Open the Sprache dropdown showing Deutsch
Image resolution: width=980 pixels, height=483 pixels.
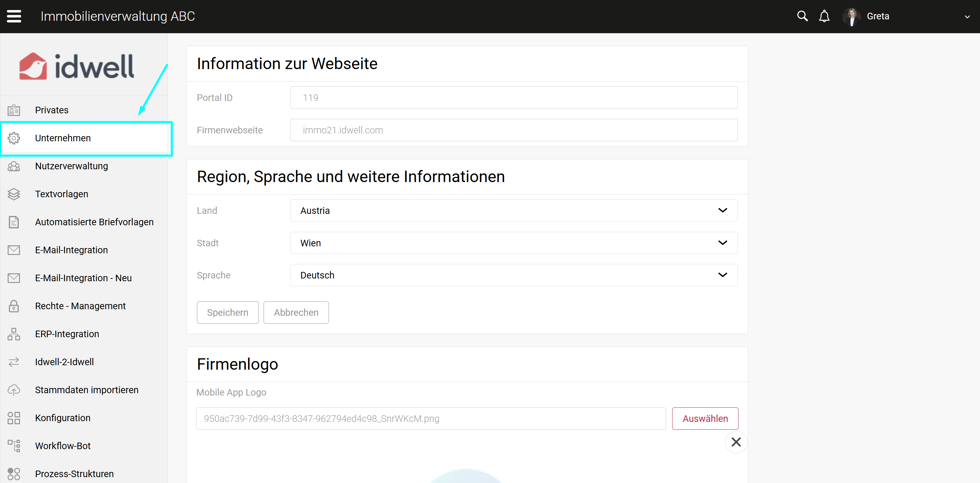click(x=513, y=275)
